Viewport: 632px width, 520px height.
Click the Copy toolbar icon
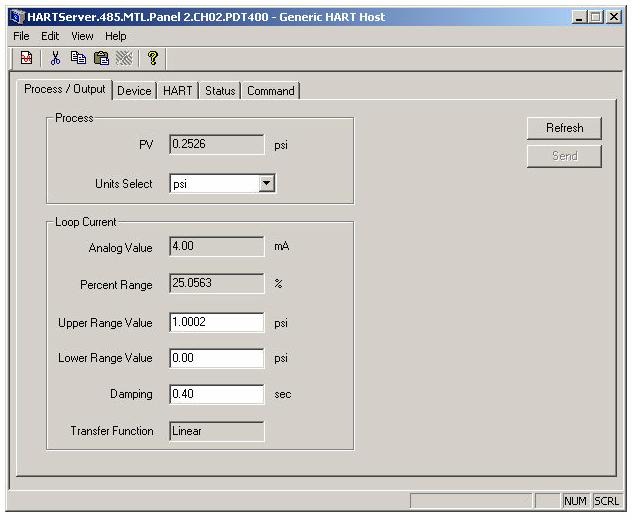click(78, 58)
